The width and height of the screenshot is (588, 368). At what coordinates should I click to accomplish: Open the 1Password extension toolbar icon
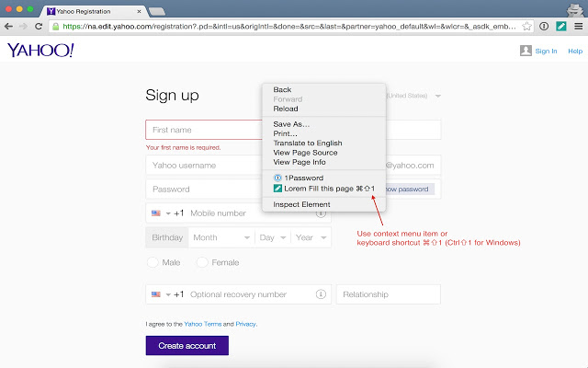click(544, 27)
